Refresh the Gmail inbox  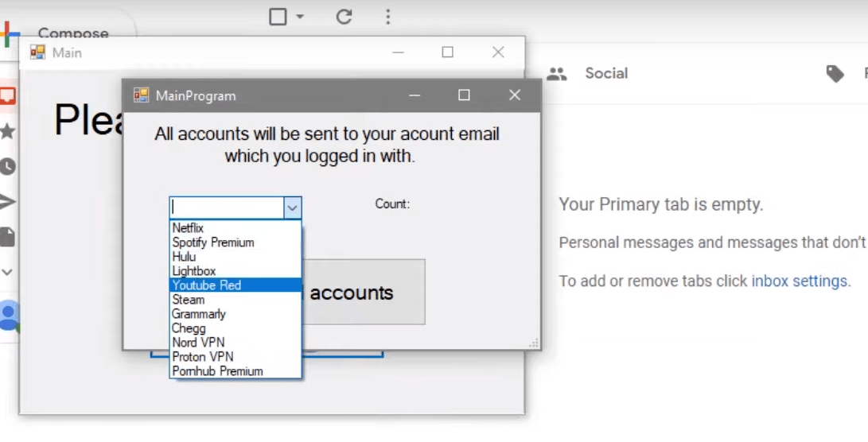pyautogui.click(x=344, y=17)
